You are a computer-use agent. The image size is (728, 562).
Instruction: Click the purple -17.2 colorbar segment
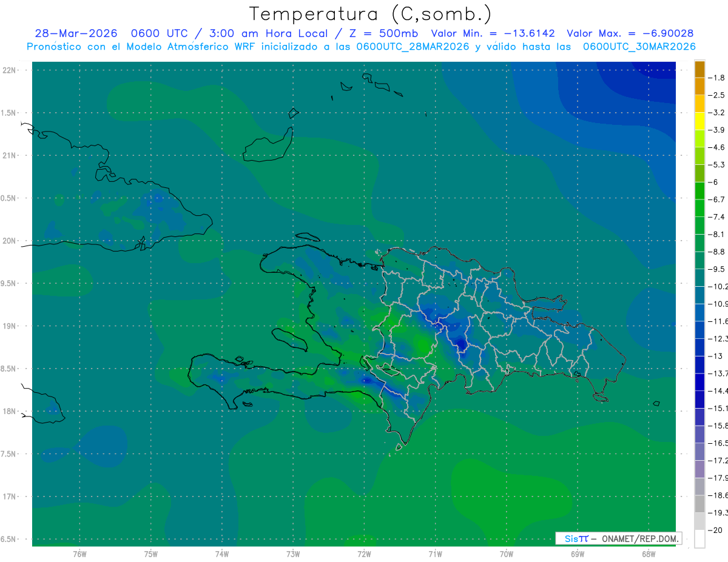(x=699, y=452)
